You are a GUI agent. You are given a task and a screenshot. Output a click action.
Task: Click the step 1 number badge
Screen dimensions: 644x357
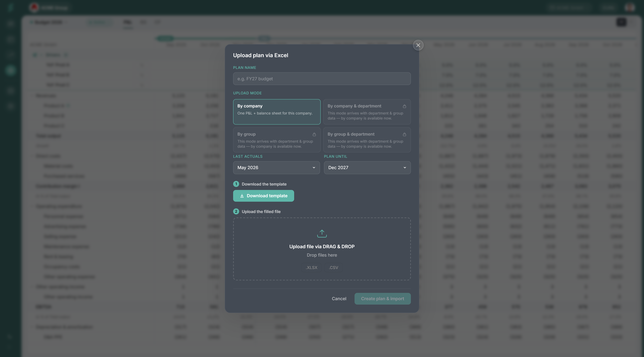point(236,184)
